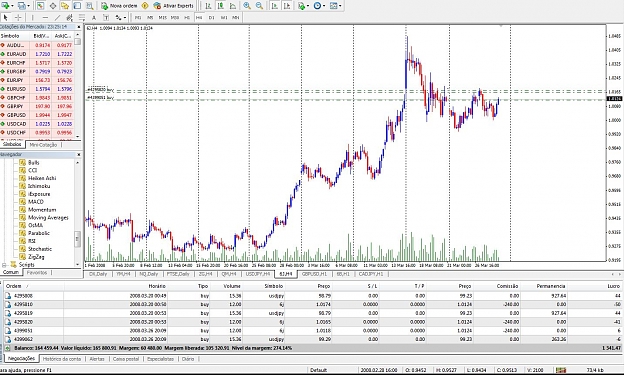The height and width of the screenshot is (375, 625).
Task: Open the Histórico da conta tab
Action: 62,359
